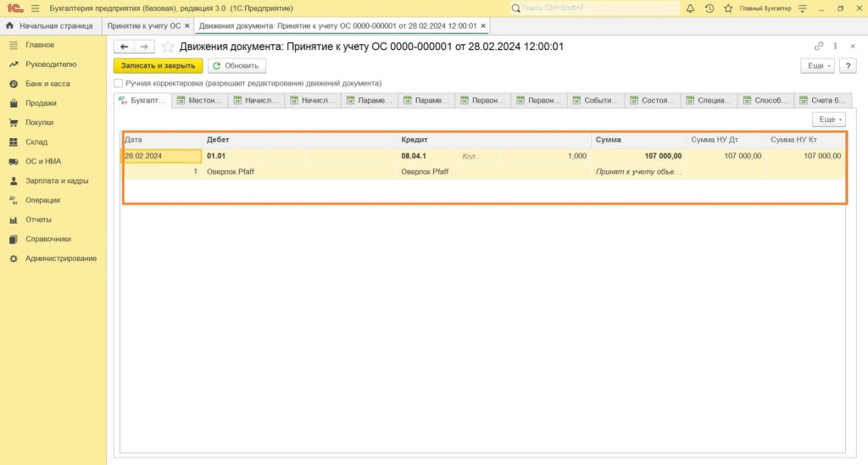
Task: Click the Записать и закрыть button
Action: (159, 65)
